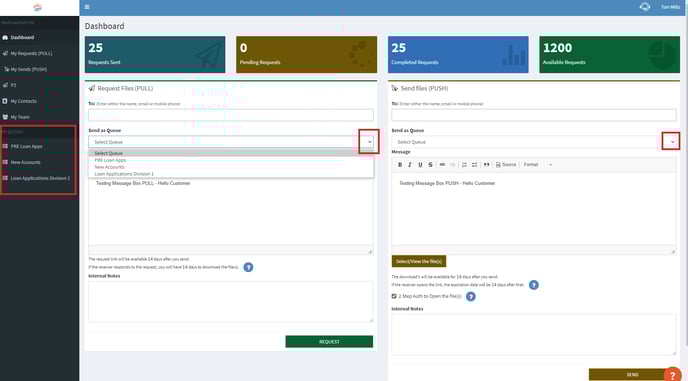Toggle bold formatting in message editor
The height and width of the screenshot is (381, 688).
tap(400, 165)
